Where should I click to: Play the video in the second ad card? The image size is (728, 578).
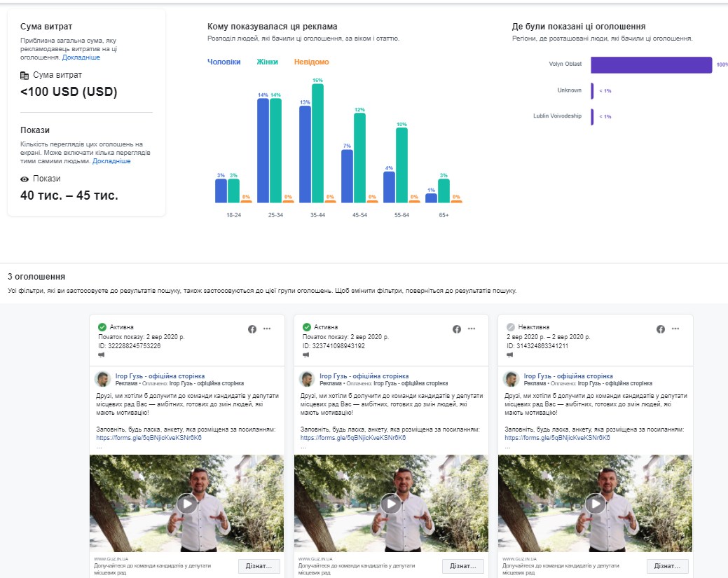coord(390,504)
